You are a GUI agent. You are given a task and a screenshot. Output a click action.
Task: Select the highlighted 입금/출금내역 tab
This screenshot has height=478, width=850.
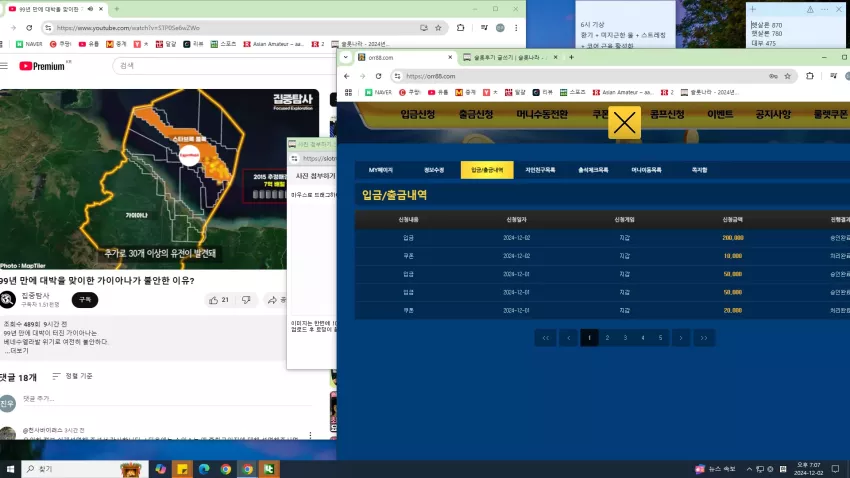click(487, 170)
